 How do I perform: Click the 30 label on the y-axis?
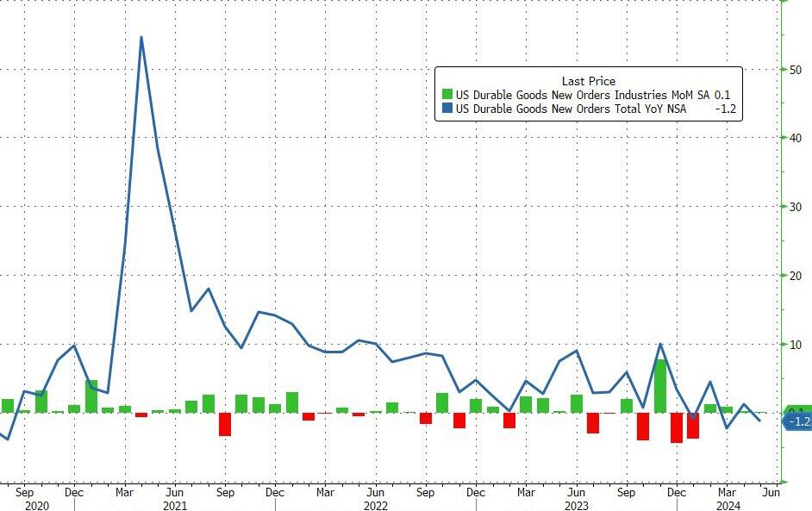(796, 207)
